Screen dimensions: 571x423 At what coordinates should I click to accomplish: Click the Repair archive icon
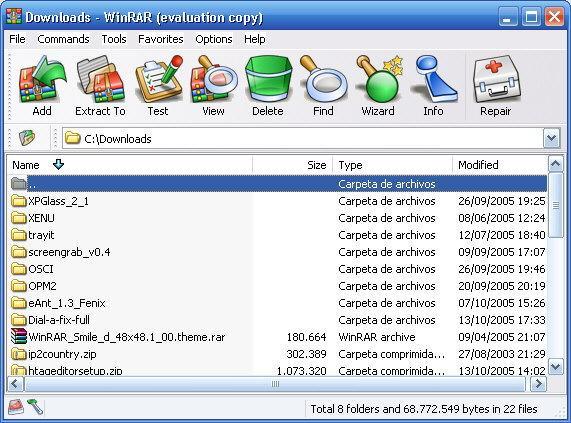pyautogui.click(x=496, y=86)
